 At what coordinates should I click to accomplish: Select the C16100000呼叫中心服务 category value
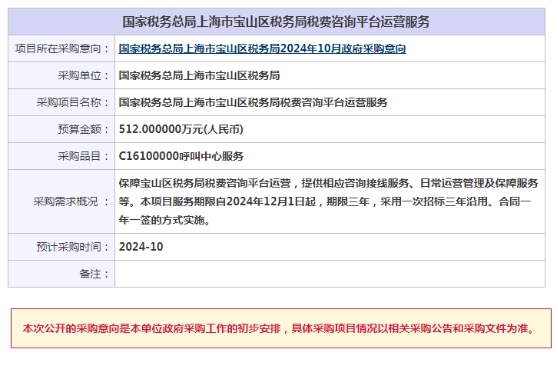coord(181,156)
